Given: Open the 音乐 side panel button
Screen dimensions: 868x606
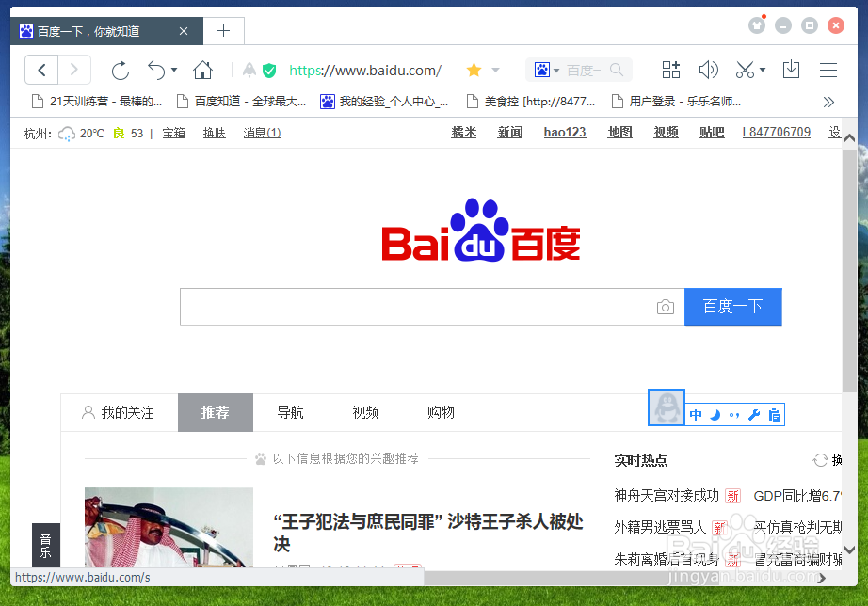Looking at the screenshot, I should (x=46, y=545).
